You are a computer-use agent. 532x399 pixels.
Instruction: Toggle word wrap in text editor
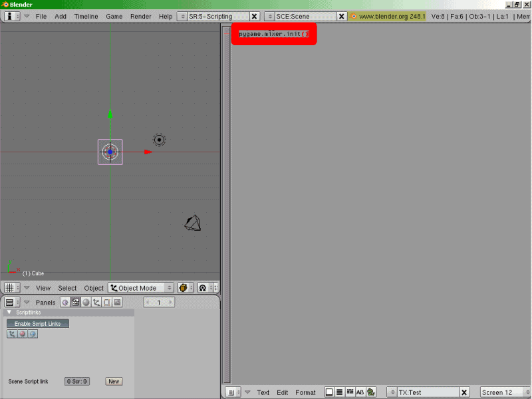pos(350,392)
